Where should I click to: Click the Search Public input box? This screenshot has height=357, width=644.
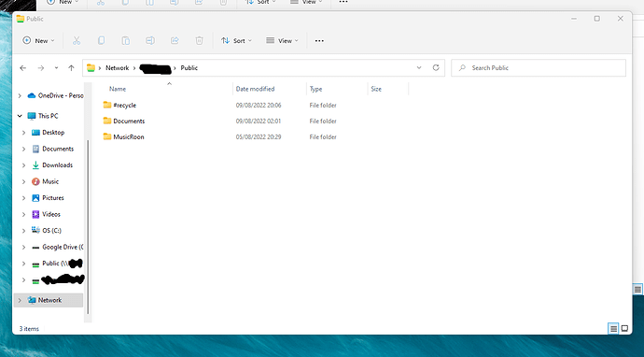(539, 68)
